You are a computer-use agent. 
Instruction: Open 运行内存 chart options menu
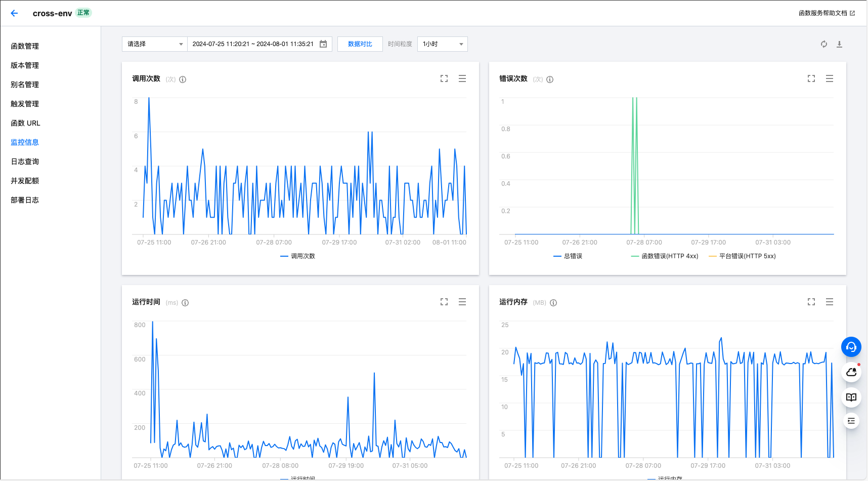pos(830,302)
